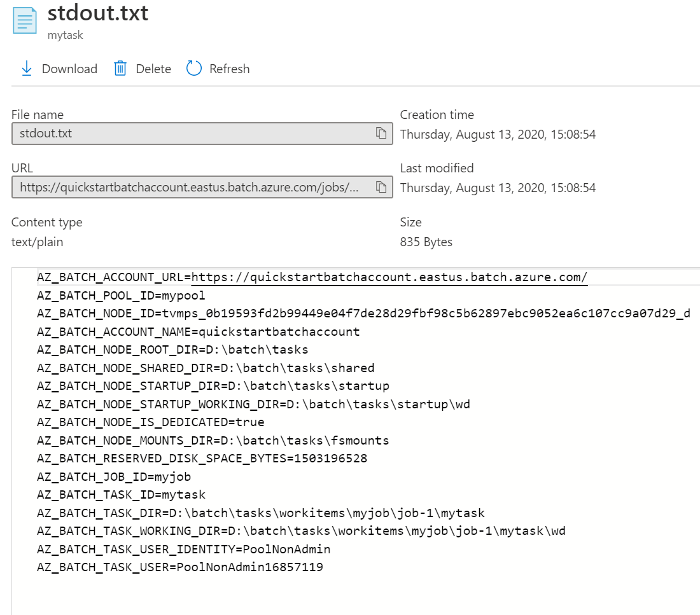Click the 835 Bytes size value
Viewport: 700px width, 615px height.
(x=426, y=242)
